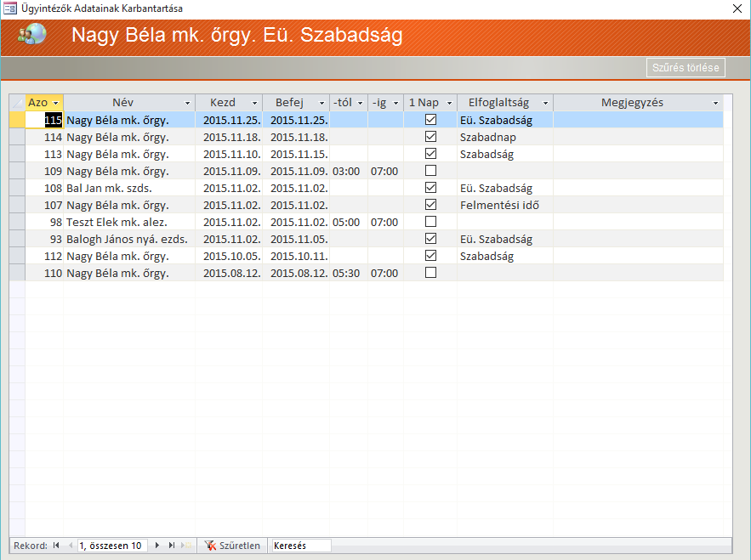This screenshot has width=751, height=560.
Task: Check 1 Nap box for record 110
Action: coord(430,273)
